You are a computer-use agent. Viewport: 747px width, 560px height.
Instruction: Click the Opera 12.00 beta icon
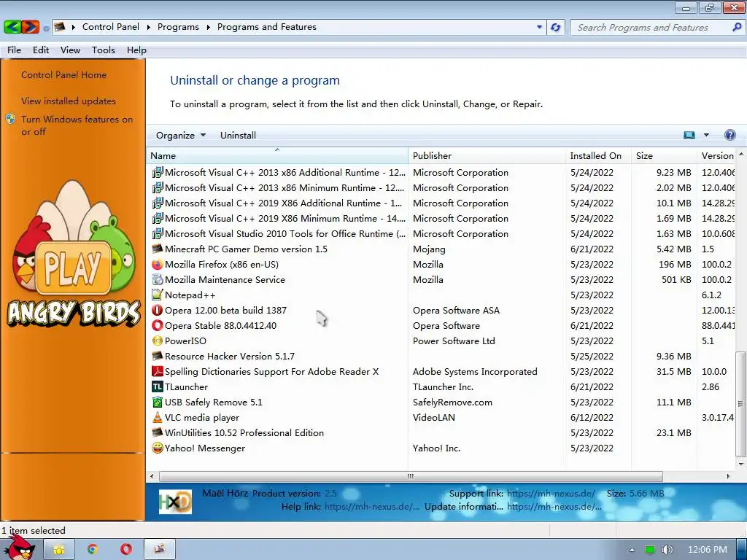[x=158, y=310]
